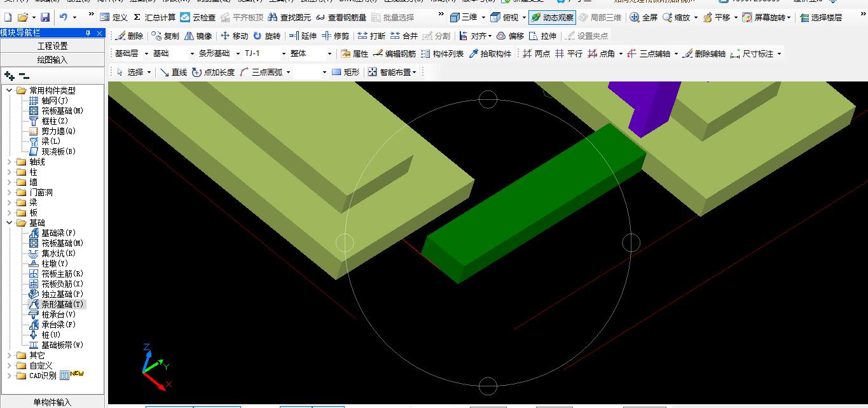The height and width of the screenshot is (408, 868).
Task: Click 全屏 full screen view
Action: 644,17
